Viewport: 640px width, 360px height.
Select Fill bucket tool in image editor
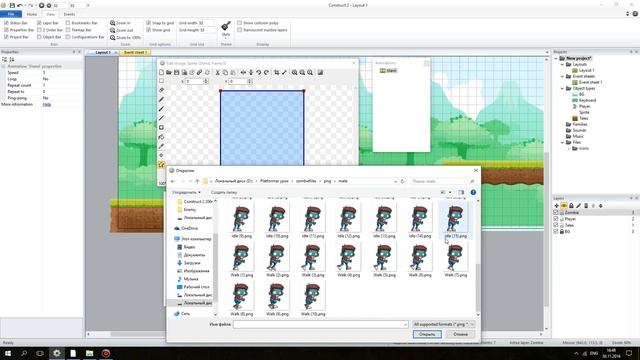[x=162, y=137]
